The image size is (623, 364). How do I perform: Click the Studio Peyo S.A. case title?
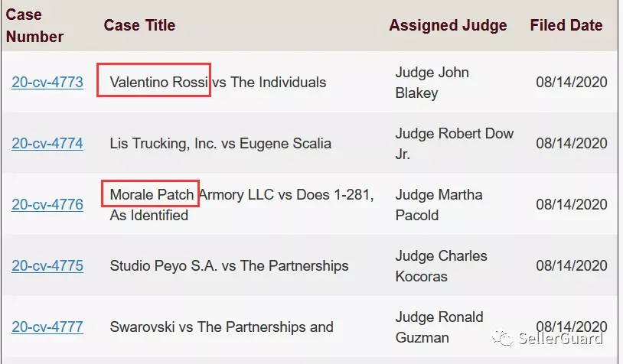coord(230,265)
